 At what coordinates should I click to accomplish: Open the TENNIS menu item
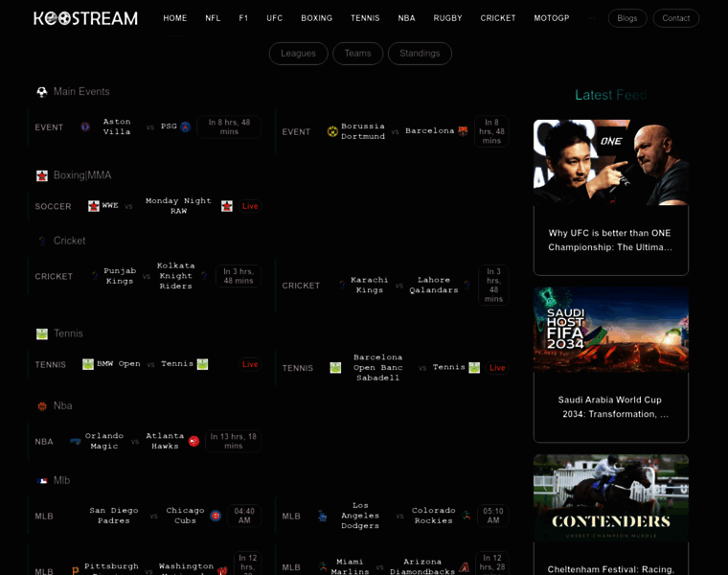[365, 18]
